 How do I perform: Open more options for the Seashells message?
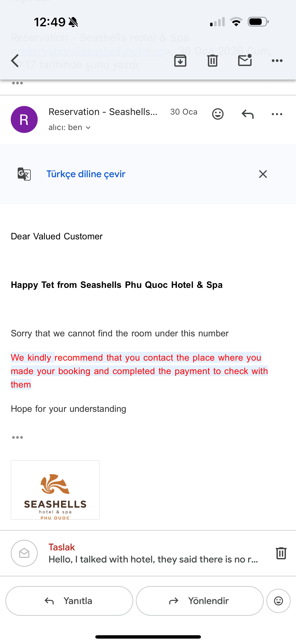(x=277, y=114)
